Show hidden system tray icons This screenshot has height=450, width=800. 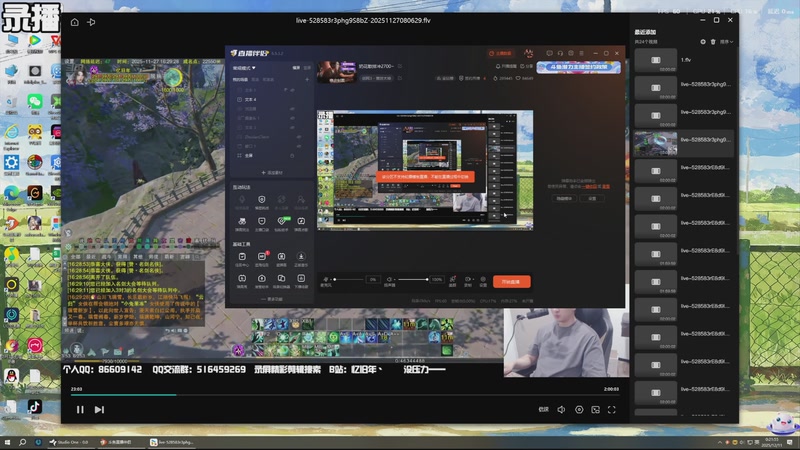tap(719, 442)
